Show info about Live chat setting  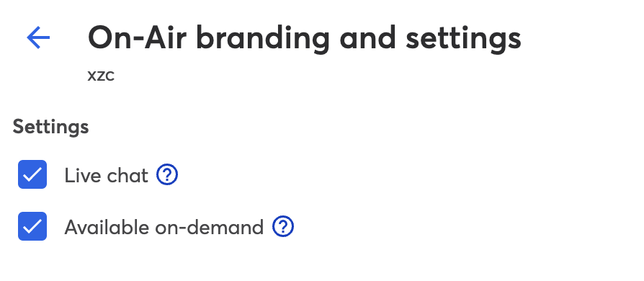click(167, 175)
